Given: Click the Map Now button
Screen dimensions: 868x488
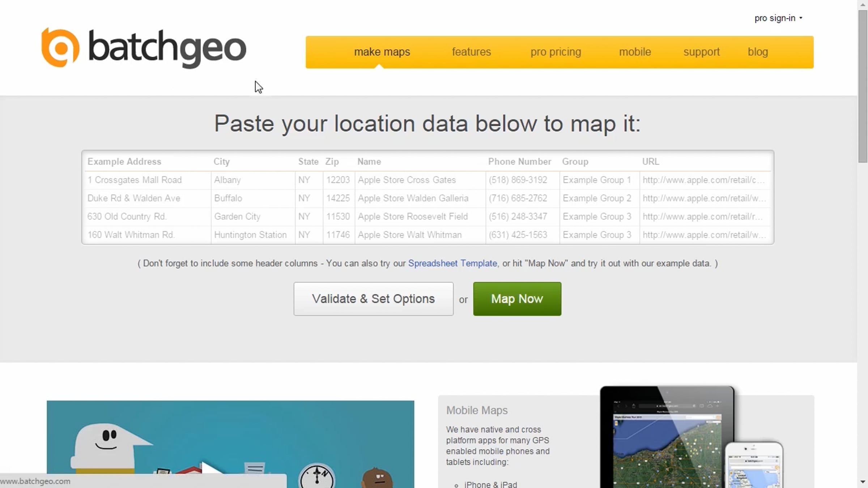Looking at the screenshot, I should pos(517,299).
